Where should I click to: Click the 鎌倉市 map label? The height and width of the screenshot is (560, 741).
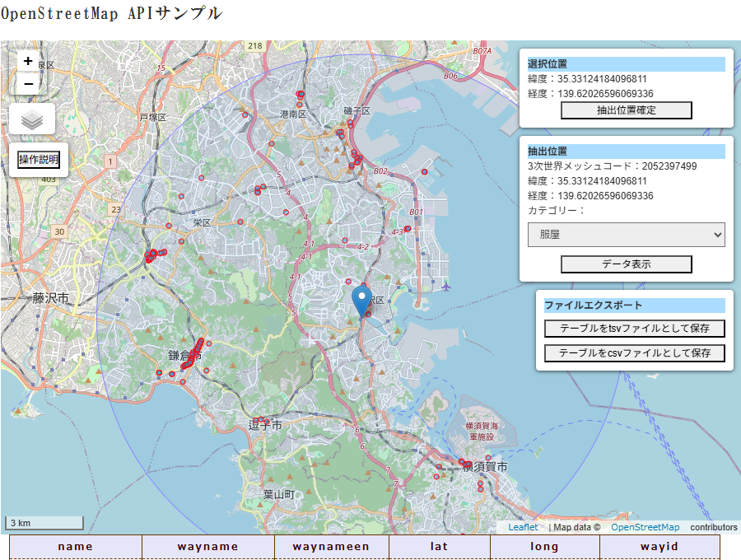coord(184,355)
